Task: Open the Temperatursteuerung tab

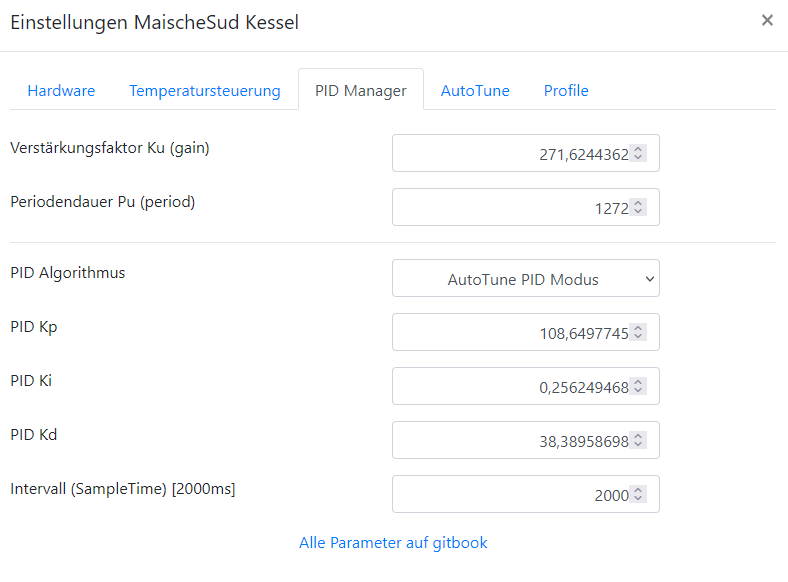Action: click(204, 90)
